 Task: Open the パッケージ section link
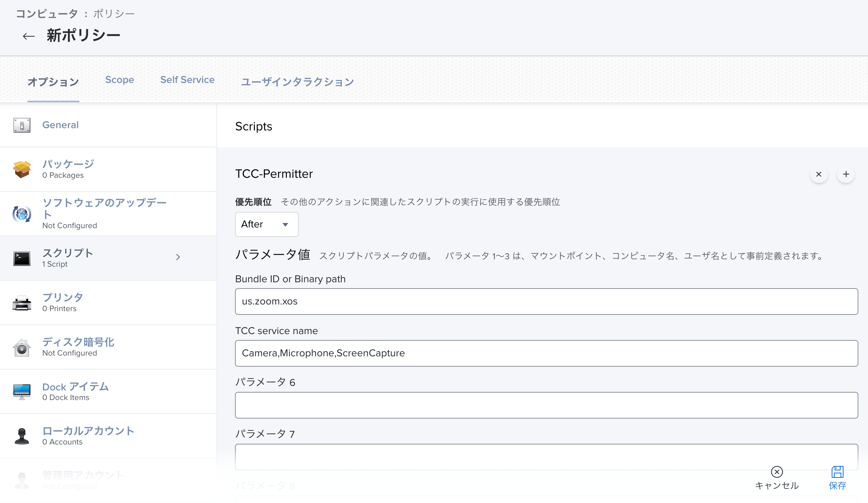click(68, 164)
